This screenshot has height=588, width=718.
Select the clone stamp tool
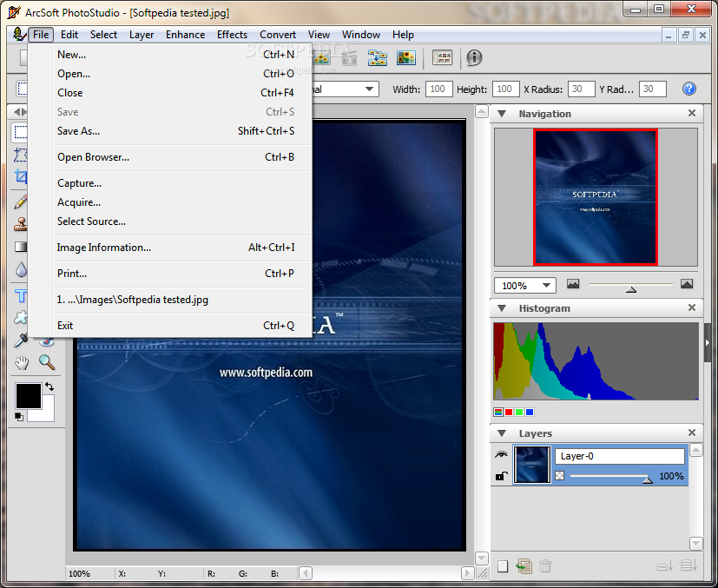(20, 224)
